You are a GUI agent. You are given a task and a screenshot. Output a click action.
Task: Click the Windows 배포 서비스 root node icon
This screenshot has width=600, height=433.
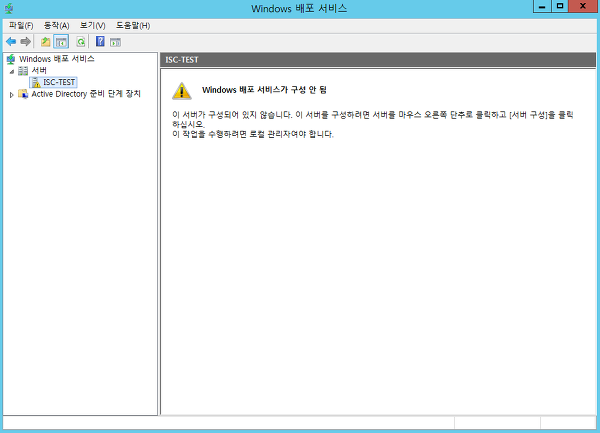pyautogui.click(x=11, y=59)
